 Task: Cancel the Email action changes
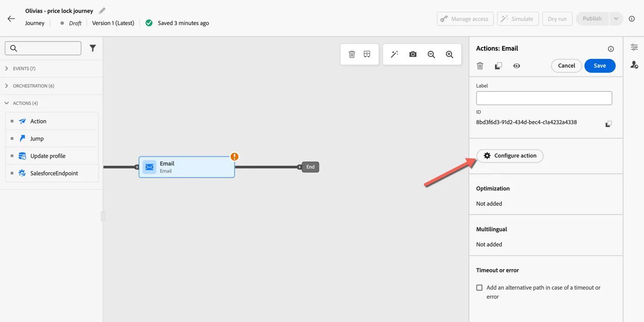click(566, 66)
